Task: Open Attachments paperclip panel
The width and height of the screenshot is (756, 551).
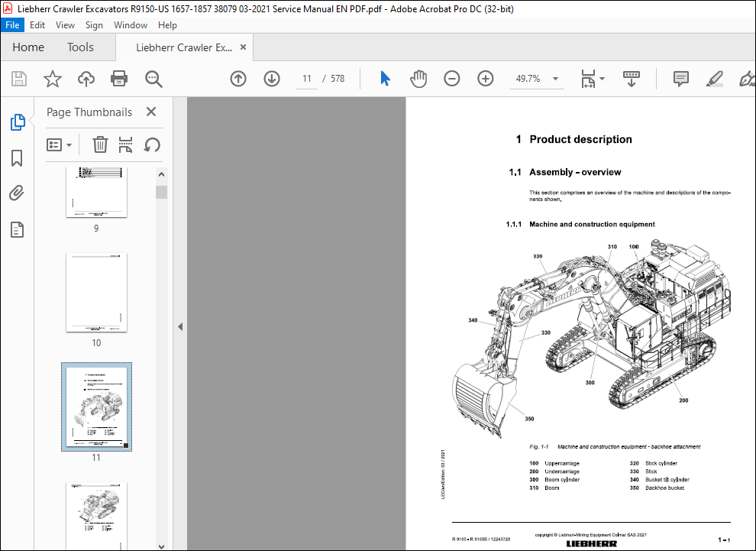Action: (x=17, y=193)
